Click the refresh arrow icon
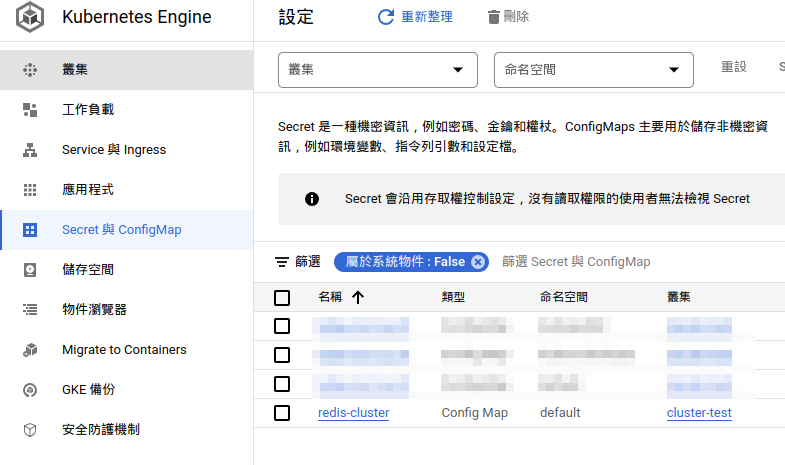 [385, 17]
